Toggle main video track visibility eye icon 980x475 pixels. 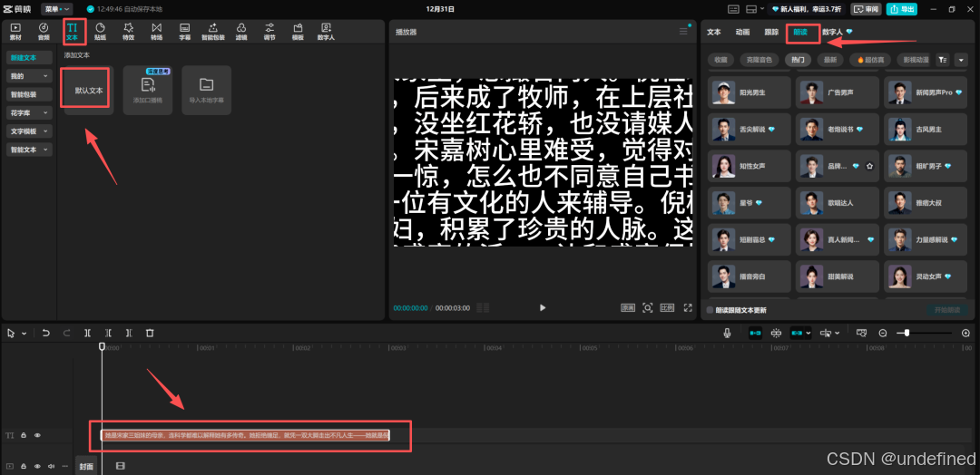coord(37,466)
